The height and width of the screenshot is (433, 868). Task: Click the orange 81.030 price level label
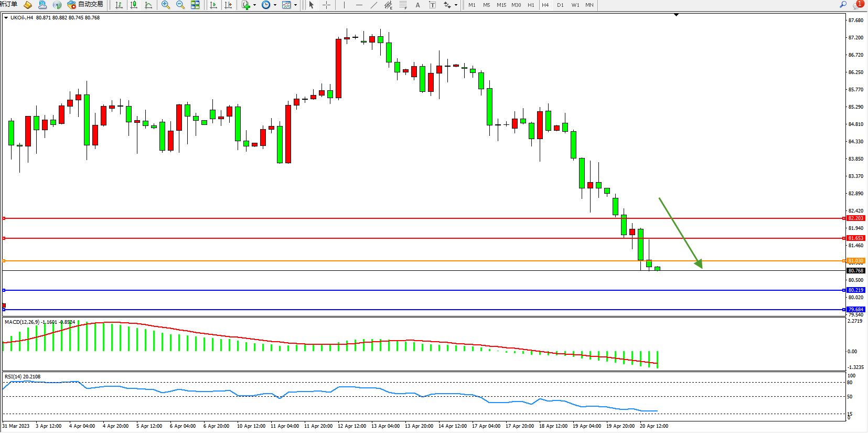click(855, 261)
